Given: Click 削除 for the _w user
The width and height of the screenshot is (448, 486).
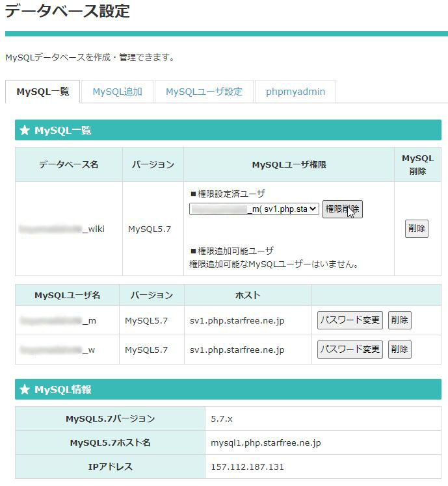Looking at the screenshot, I should click(x=399, y=350).
